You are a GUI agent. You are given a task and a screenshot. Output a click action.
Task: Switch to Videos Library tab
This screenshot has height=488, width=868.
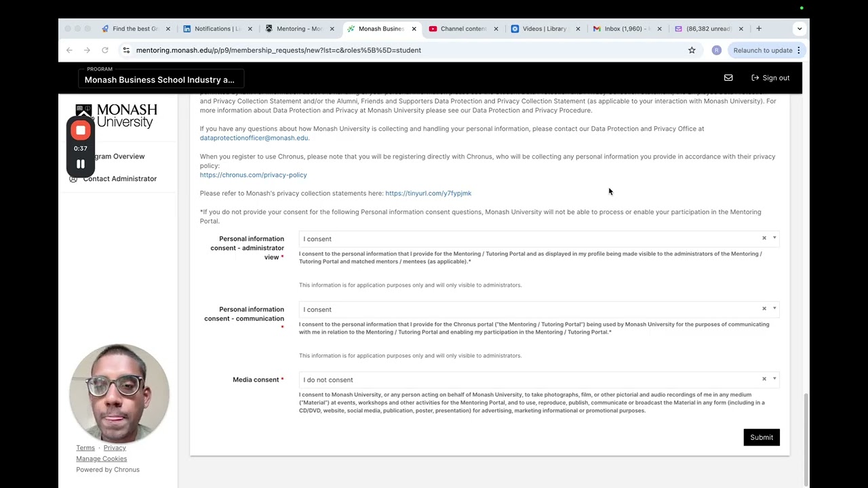point(544,28)
